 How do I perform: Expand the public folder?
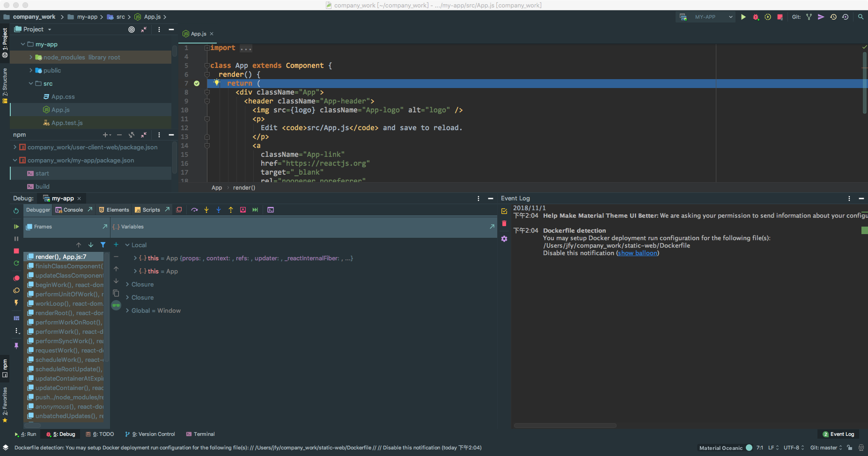(x=31, y=70)
